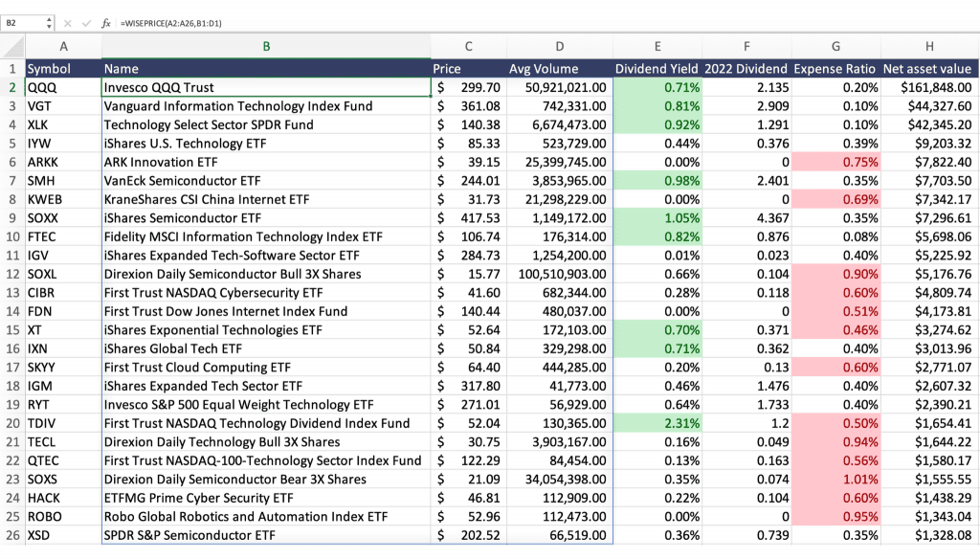The image size is (980, 560).
Task: Select column header A
Action: point(63,46)
